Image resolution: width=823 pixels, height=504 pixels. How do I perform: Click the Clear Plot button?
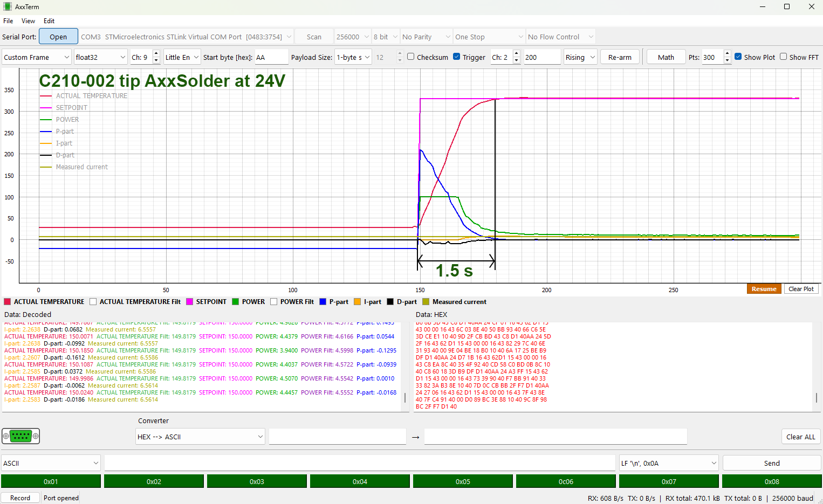point(801,289)
